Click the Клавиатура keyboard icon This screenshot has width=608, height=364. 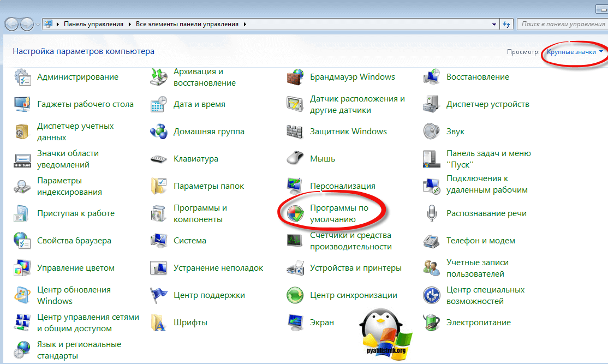tap(158, 159)
